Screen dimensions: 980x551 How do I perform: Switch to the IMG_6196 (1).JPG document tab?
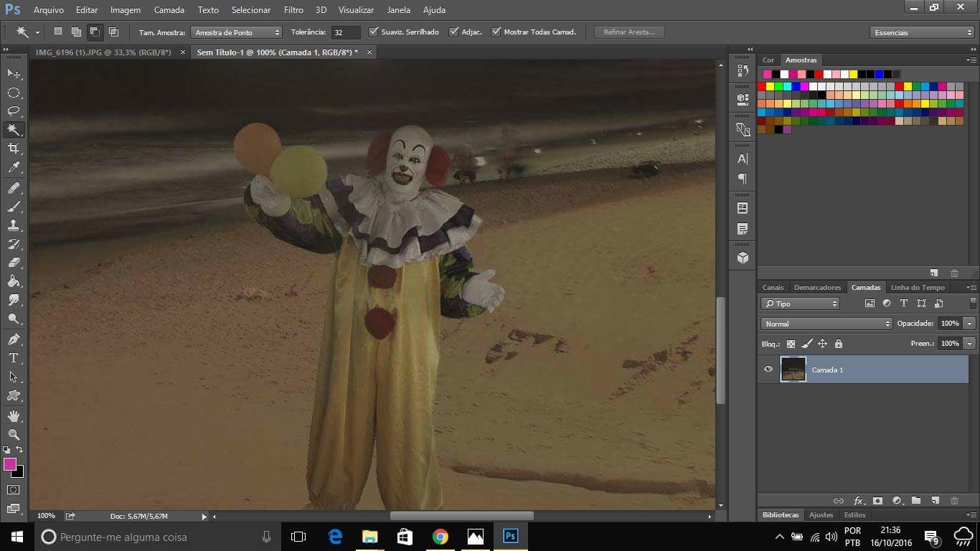coord(103,52)
